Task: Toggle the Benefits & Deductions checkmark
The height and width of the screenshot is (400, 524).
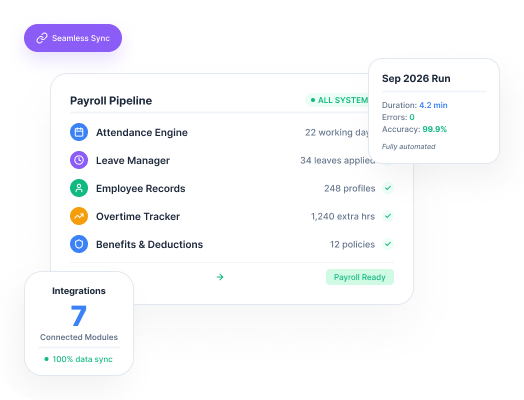Action: [x=388, y=244]
